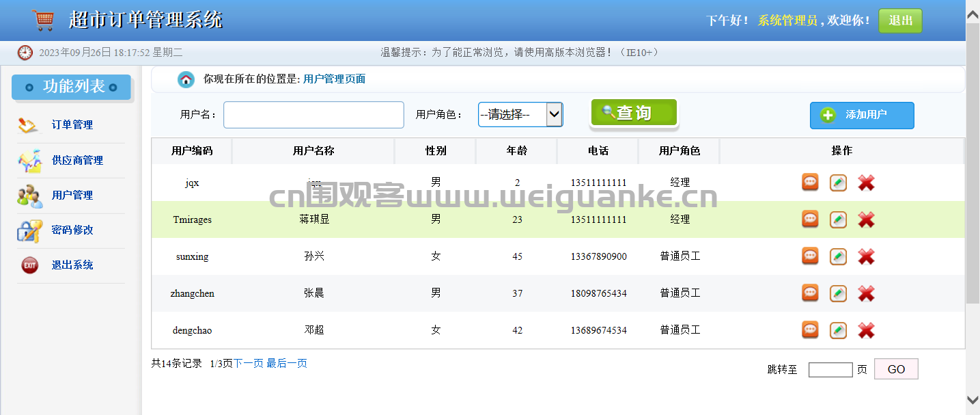
Task: Click the GO page jump button
Action: [896, 369]
